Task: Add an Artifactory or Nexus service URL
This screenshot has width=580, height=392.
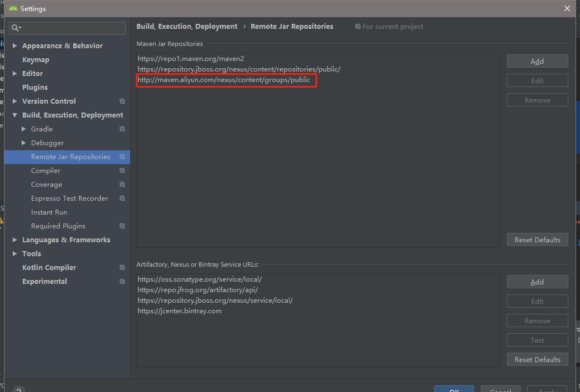Action: 537,282
